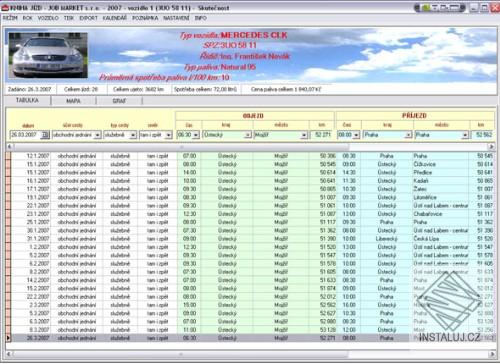Open the ODJEZD město dropdown
Image resolution: width=500 pixels, height=364 pixels.
(304, 135)
